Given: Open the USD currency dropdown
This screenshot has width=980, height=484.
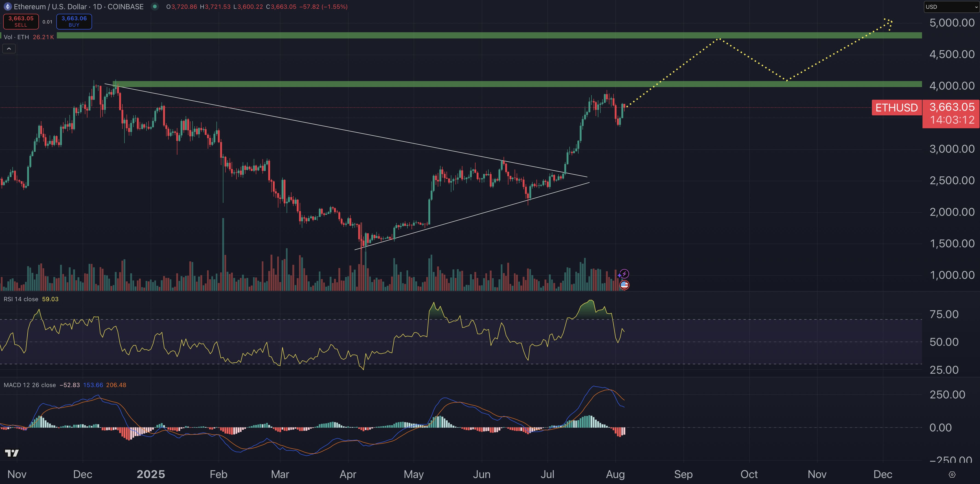Looking at the screenshot, I should [951, 6].
